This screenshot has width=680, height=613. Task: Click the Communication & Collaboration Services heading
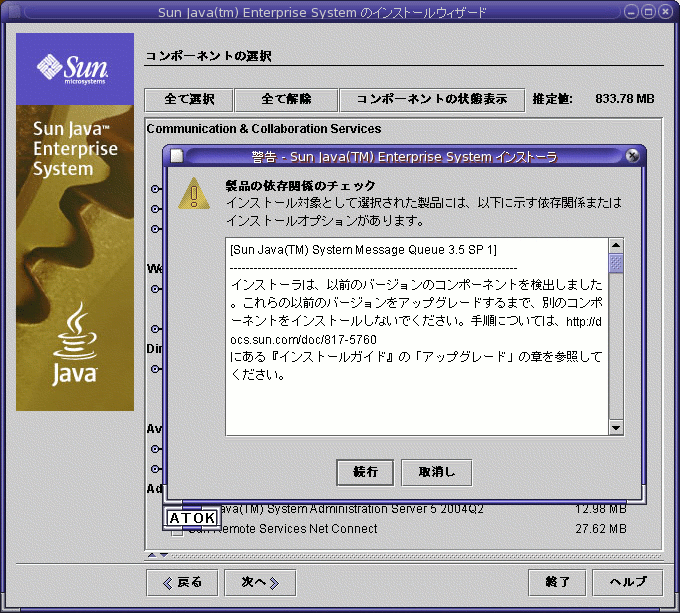pos(264,129)
